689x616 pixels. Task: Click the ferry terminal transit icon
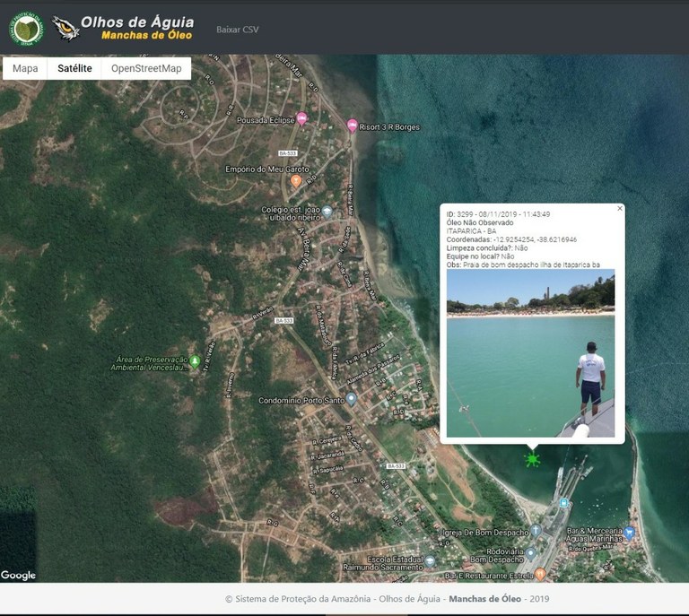[563, 502]
